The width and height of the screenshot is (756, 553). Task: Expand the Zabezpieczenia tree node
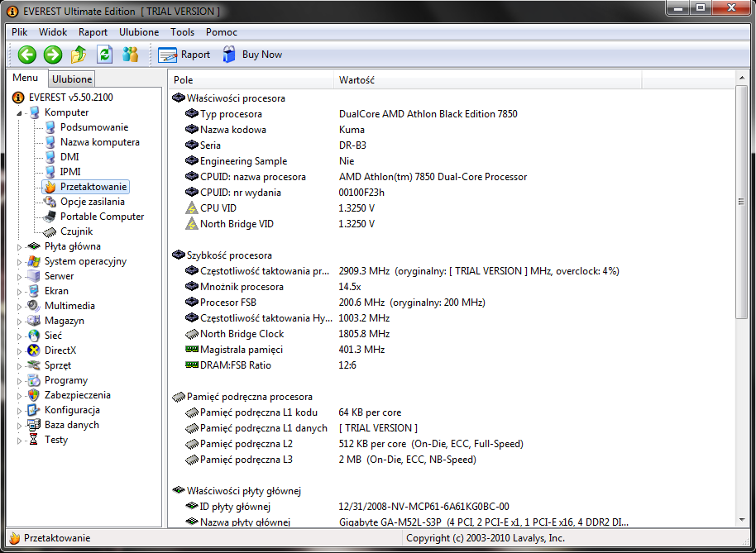coord(19,397)
